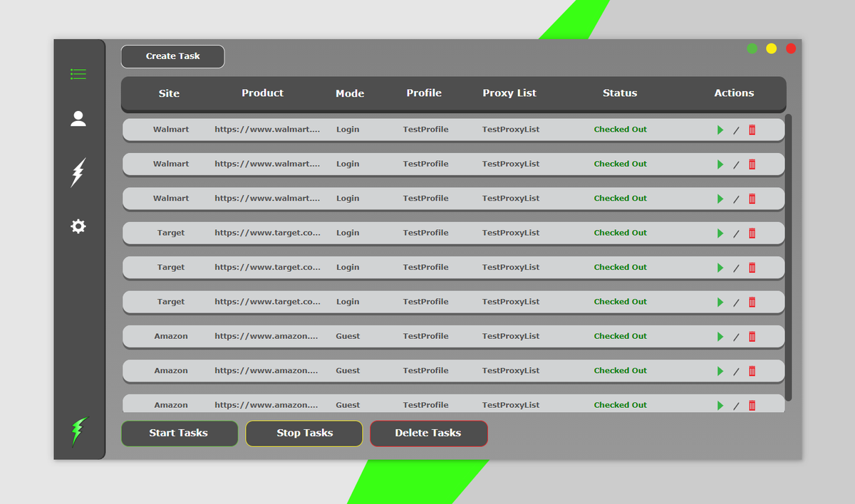855x504 pixels.
Task: Start the first Target task
Action: (x=720, y=233)
